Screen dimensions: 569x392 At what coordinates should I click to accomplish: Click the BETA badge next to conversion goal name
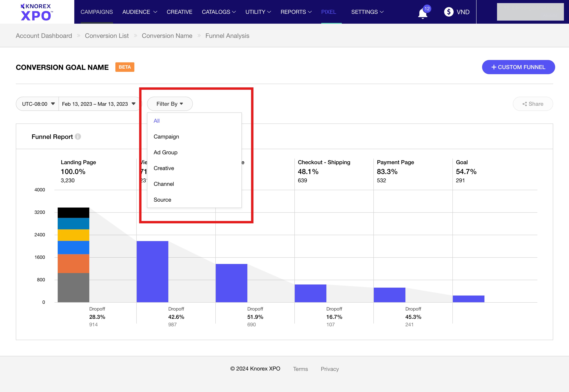point(124,67)
